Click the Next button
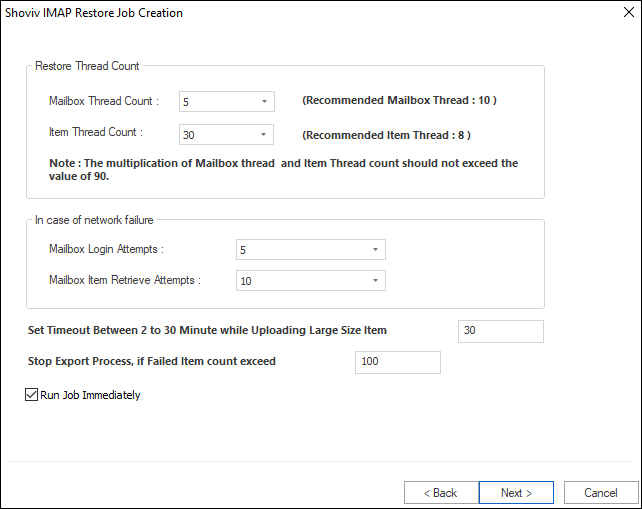This screenshot has height=509, width=642. tap(516, 493)
